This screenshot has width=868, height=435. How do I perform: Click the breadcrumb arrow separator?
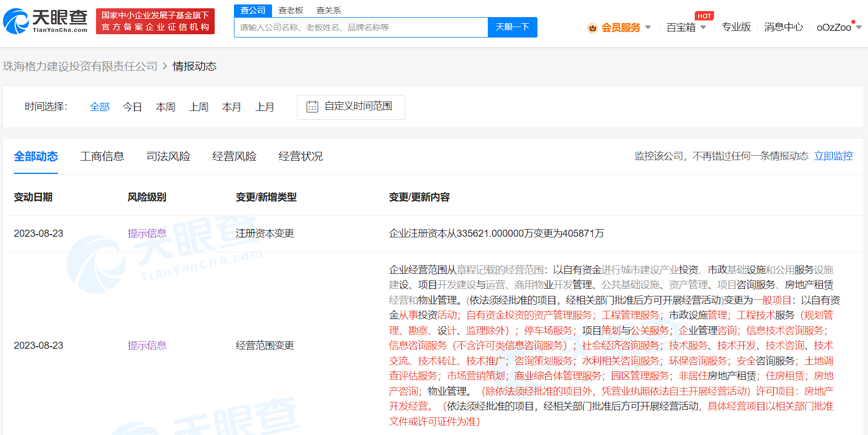point(164,66)
